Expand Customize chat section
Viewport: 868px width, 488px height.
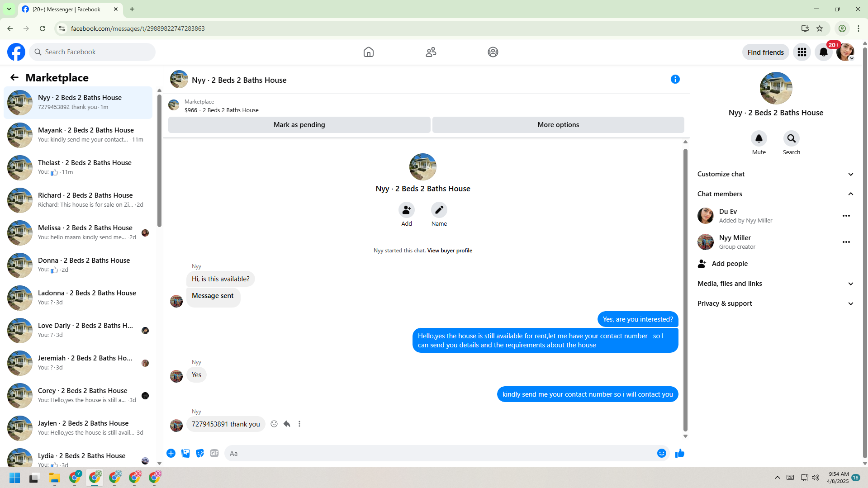776,174
